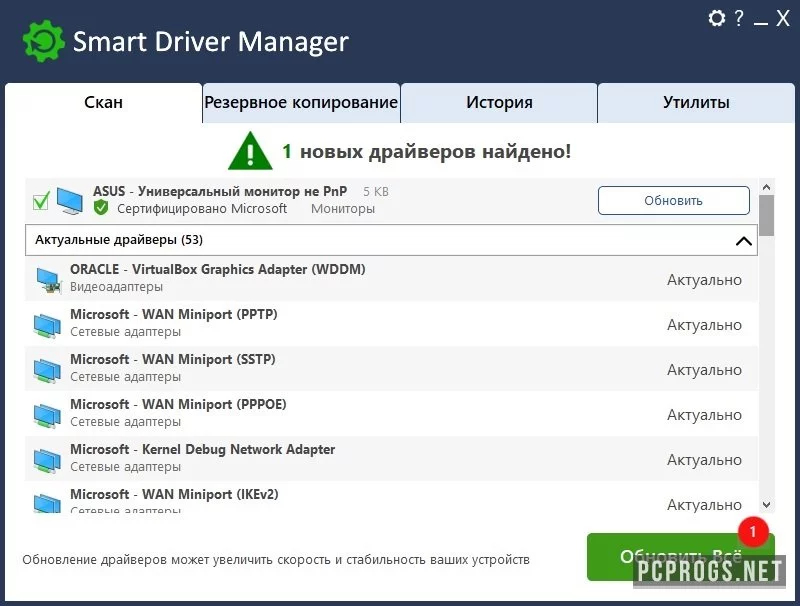Select Microsoft - WAN Miniport (PPTP) row
This screenshot has height=606, width=800.
[x=391, y=323]
